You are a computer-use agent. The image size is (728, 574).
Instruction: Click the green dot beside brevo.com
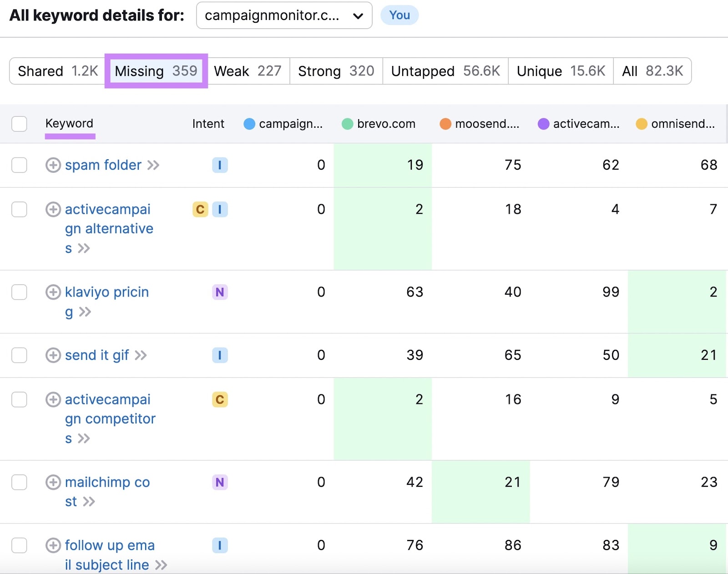[x=347, y=124]
